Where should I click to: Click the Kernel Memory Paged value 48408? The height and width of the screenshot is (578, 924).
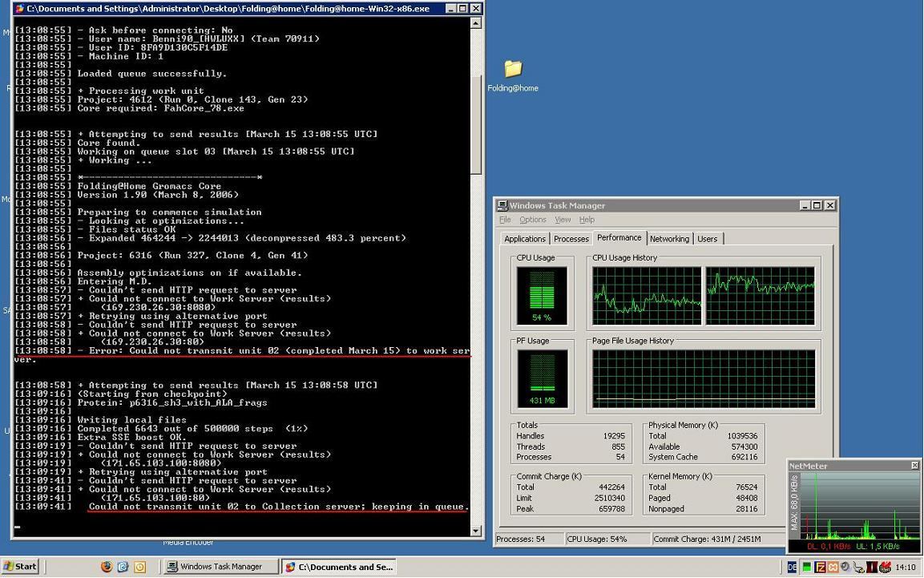(x=747, y=498)
